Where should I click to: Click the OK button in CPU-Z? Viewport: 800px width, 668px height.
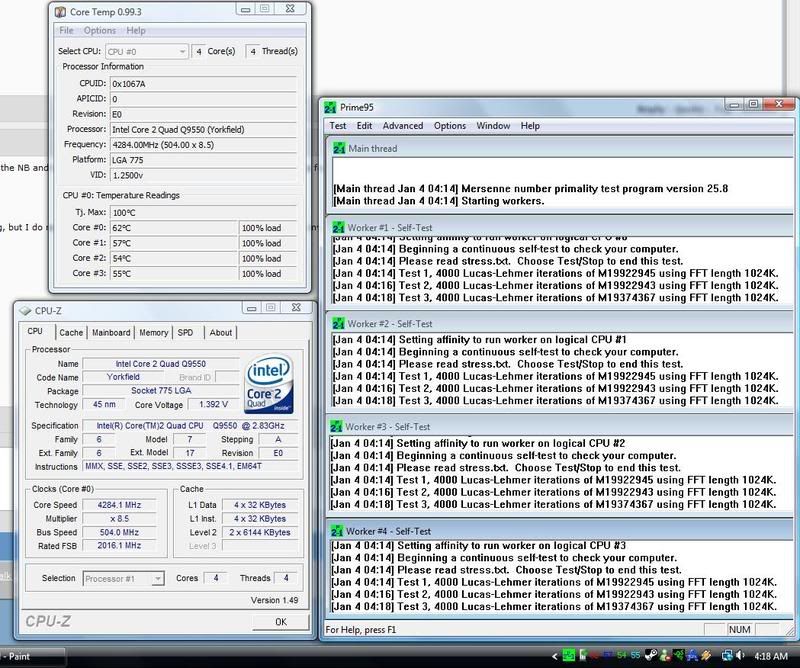[280, 621]
